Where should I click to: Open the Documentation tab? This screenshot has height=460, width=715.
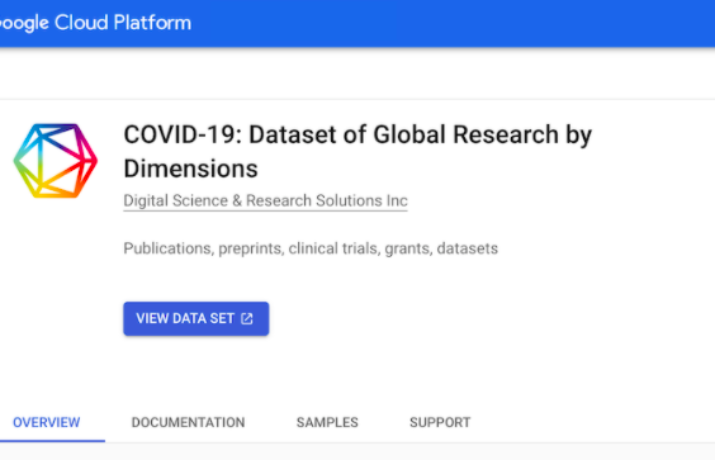click(x=188, y=423)
